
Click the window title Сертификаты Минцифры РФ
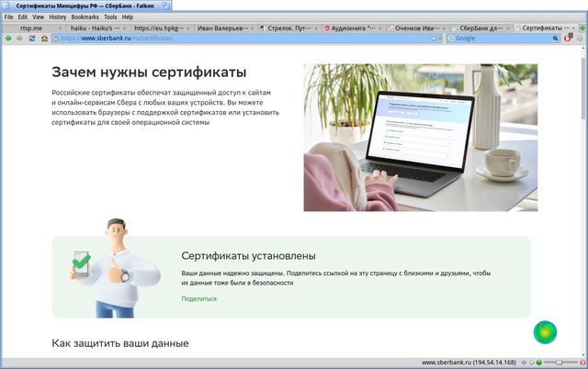(85, 6)
